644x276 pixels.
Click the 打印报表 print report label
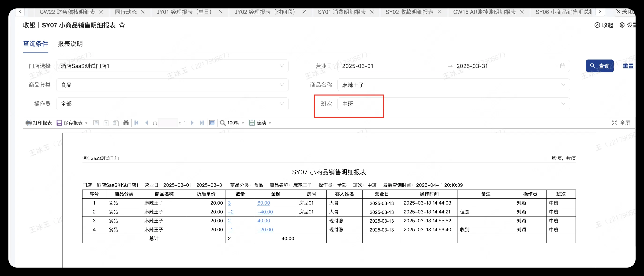pos(42,123)
